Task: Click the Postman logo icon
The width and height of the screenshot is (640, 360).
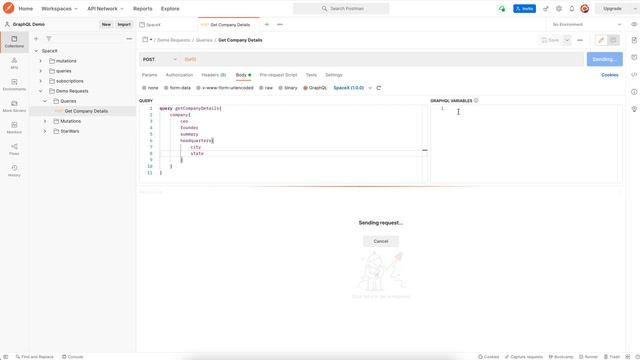Action: [8, 8]
